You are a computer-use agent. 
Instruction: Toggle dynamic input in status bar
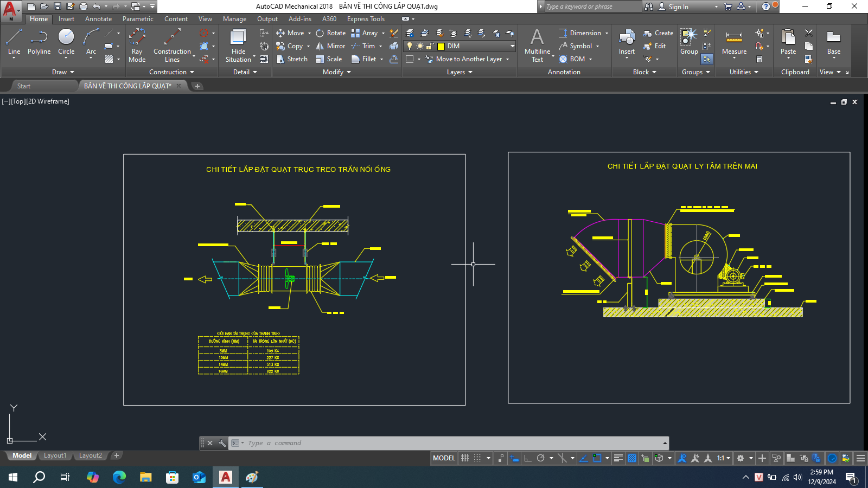[x=514, y=458]
